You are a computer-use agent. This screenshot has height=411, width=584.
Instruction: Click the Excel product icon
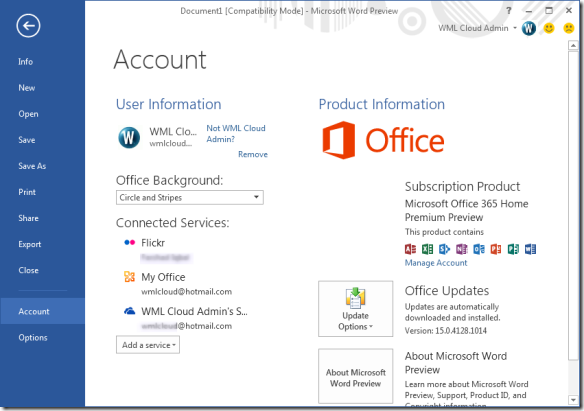click(427, 249)
